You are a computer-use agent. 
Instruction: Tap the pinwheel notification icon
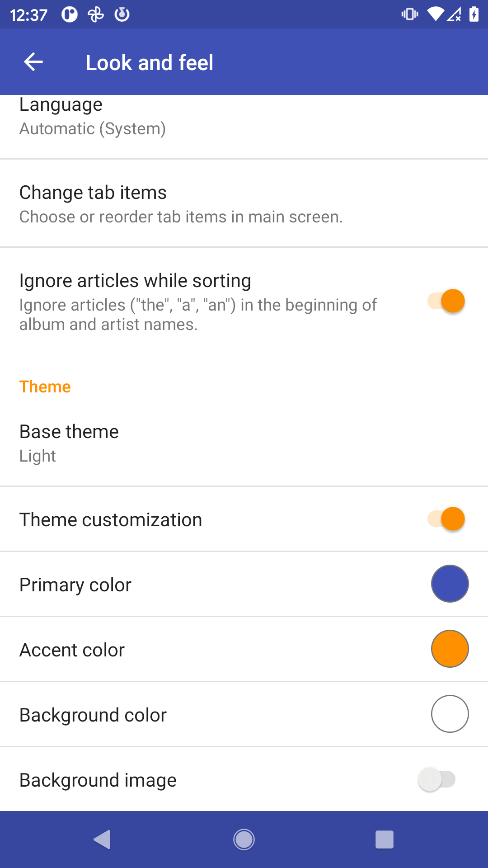pos(96,14)
